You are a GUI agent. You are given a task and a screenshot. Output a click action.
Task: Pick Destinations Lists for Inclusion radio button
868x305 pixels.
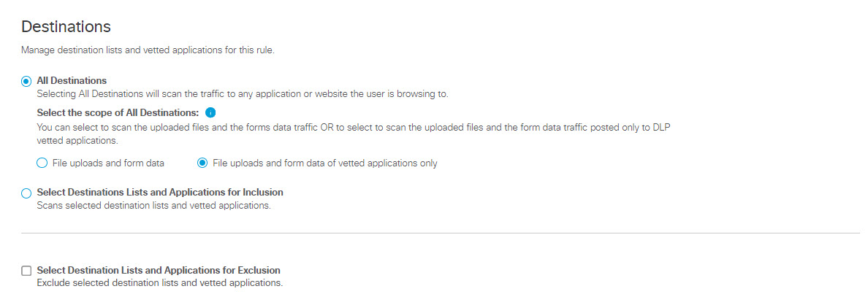click(26, 193)
